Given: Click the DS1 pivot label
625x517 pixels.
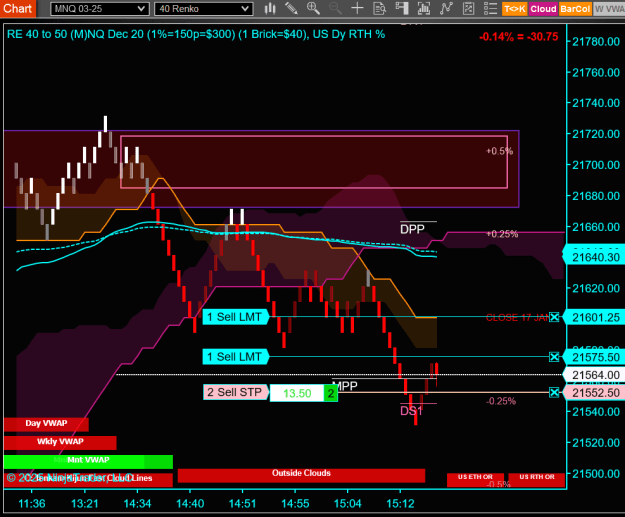Looking at the screenshot, I should tap(411, 411).
